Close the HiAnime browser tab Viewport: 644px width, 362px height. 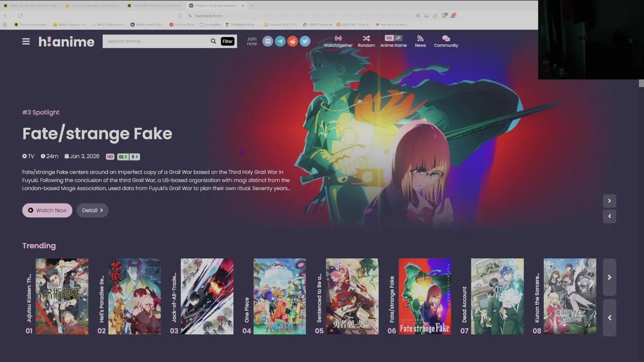243,6
